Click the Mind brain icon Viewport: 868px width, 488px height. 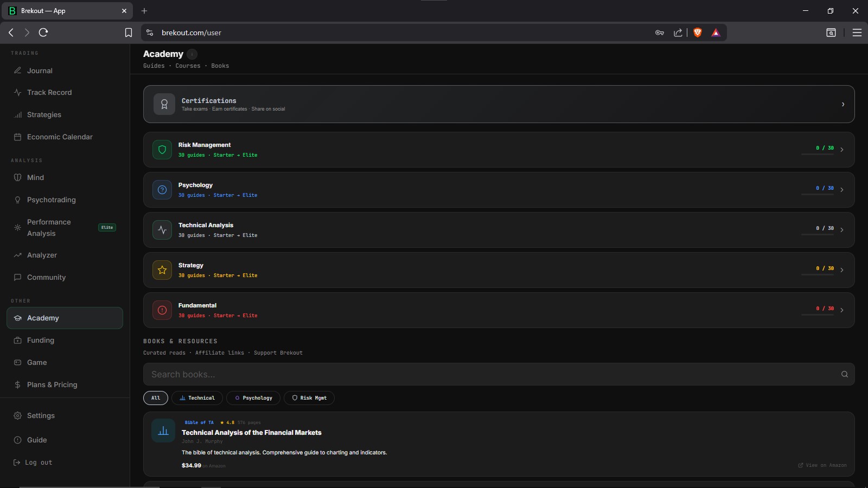click(17, 177)
